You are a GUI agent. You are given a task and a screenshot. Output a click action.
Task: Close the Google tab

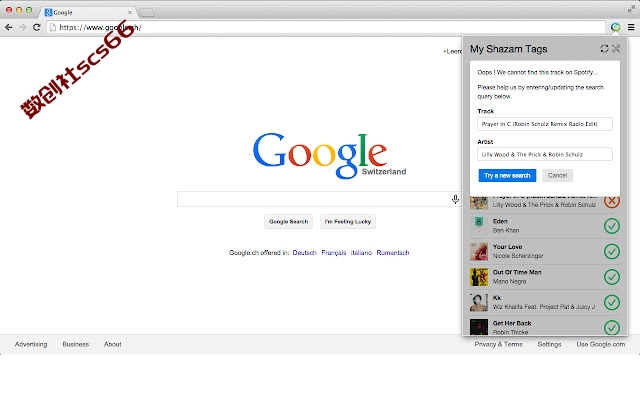coord(130,13)
